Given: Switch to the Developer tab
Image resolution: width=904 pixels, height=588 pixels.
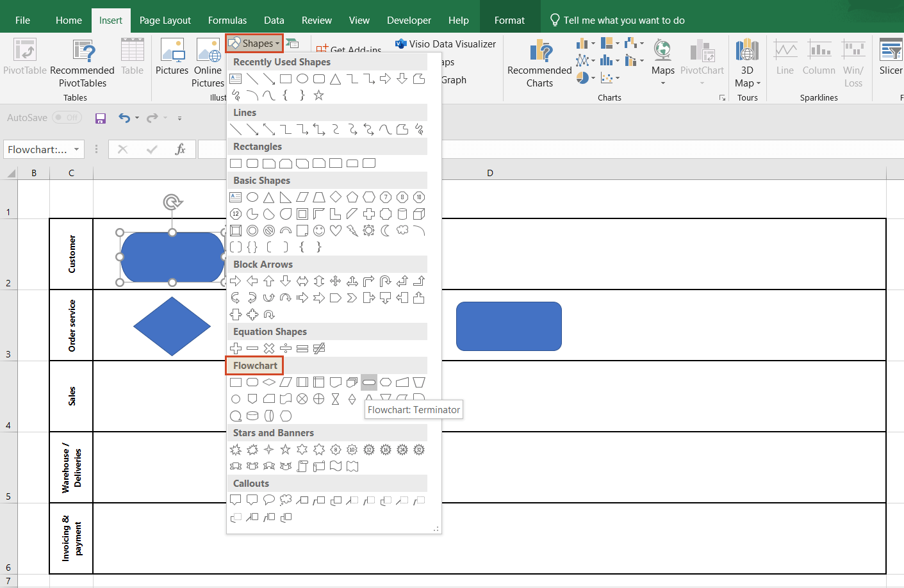Looking at the screenshot, I should [x=409, y=20].
